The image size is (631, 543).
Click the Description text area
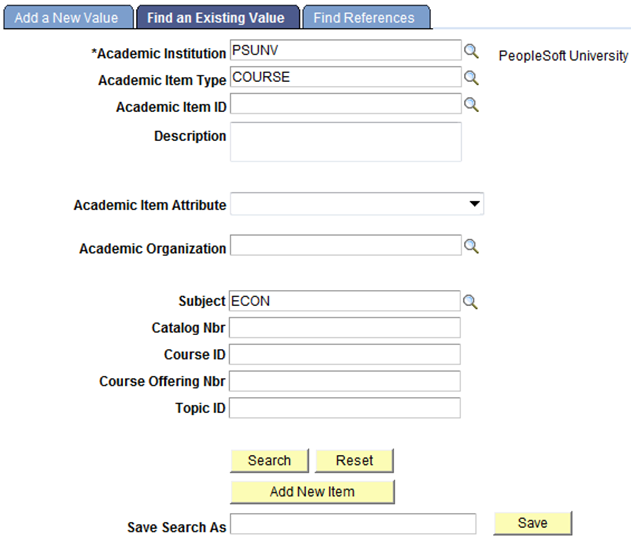(345, 142)
